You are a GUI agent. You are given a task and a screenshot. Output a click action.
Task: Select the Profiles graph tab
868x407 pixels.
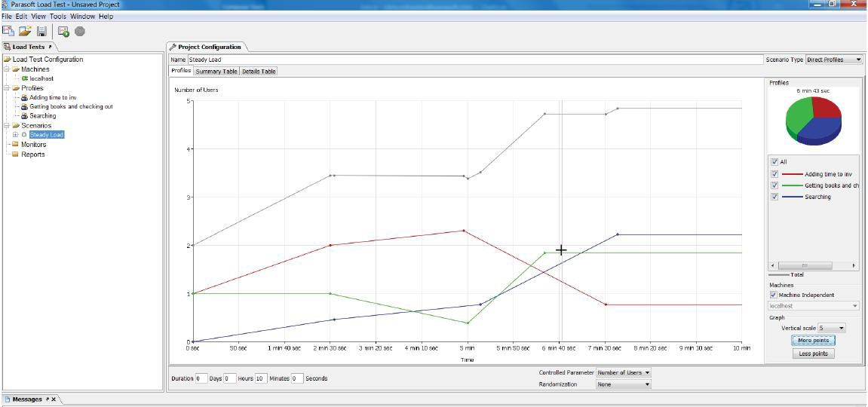coord(181,71)
